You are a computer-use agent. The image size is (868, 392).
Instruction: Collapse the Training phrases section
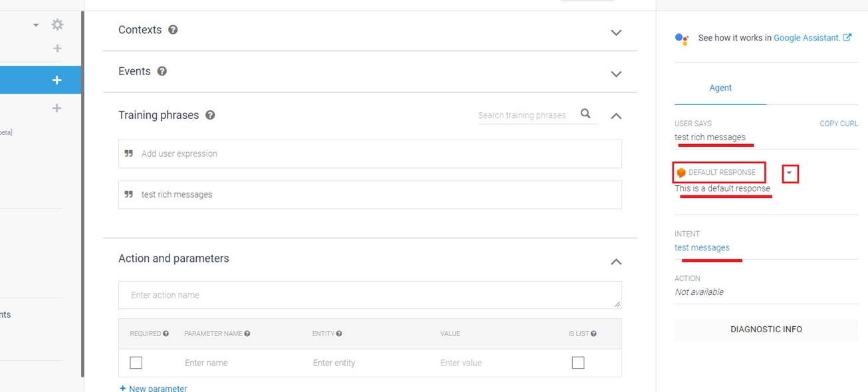(616, 116)
